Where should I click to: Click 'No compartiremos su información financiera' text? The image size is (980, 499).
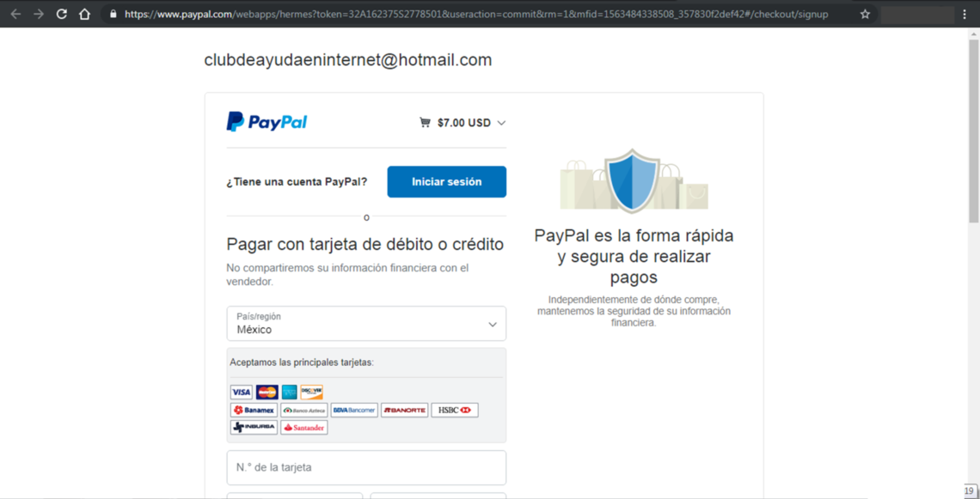347,275
